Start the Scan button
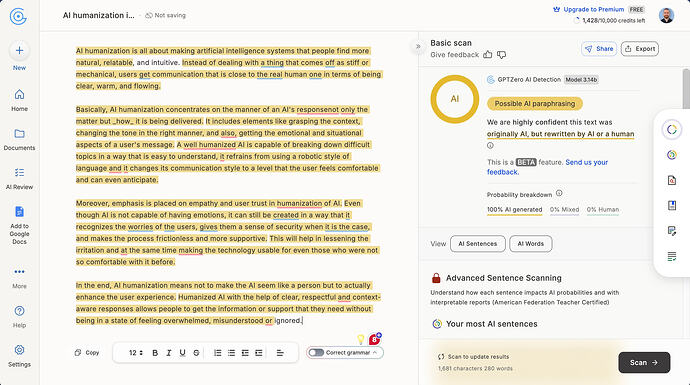The height and width of the screenshot is (385, 690). click(x=644, y=363)
